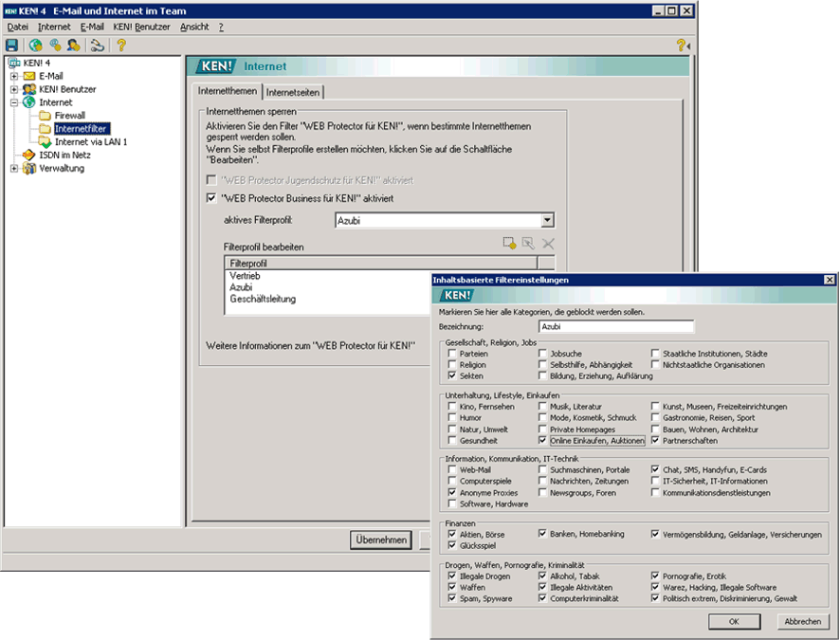Open the KEN! Benutzer menu
Viewport: 840px width, 640px height.
tap(141, 27)
